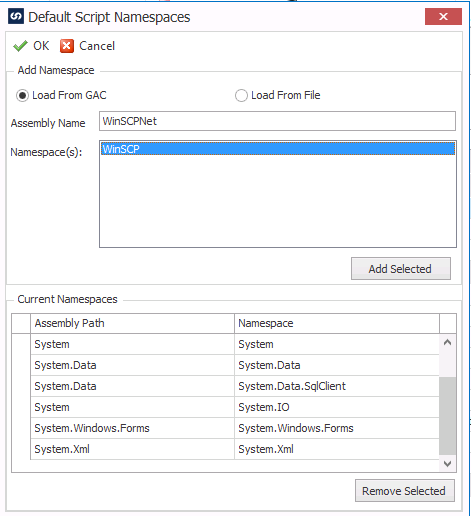Click the Remove Selected button
Image resolution: width=471 pixels, height=516 pixels.
405,491
